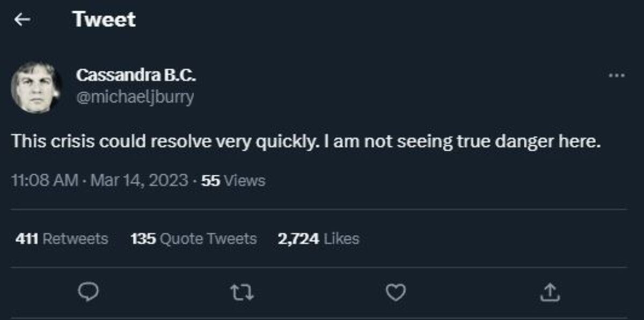Open the reply composer via the comment icon
644x320 pixels.
click(x=90, y=291)
